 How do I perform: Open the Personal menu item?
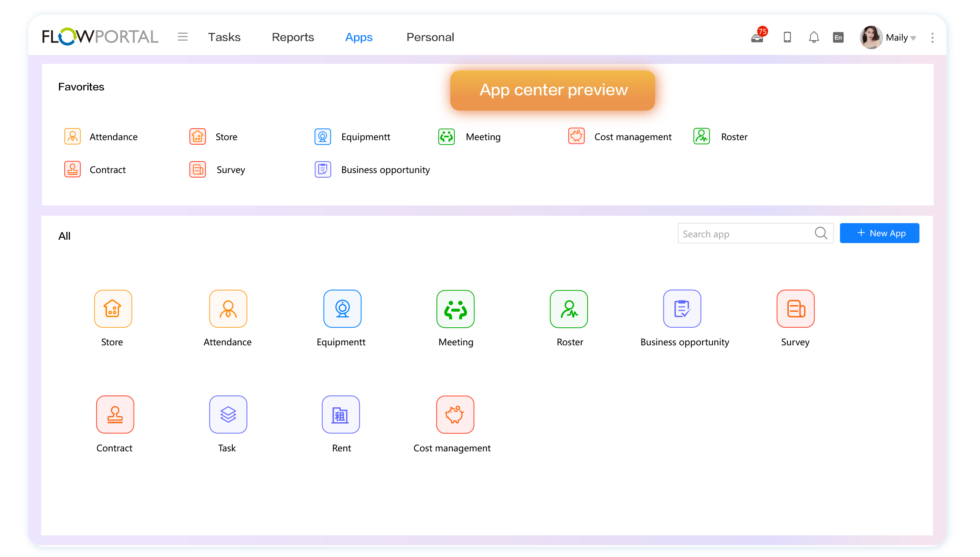pos(430,37)
